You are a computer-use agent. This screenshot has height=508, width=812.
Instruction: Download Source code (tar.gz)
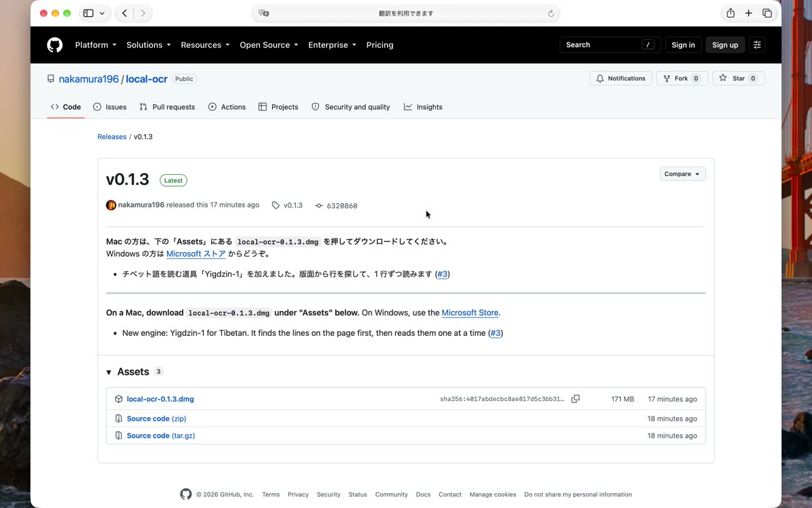161,436
